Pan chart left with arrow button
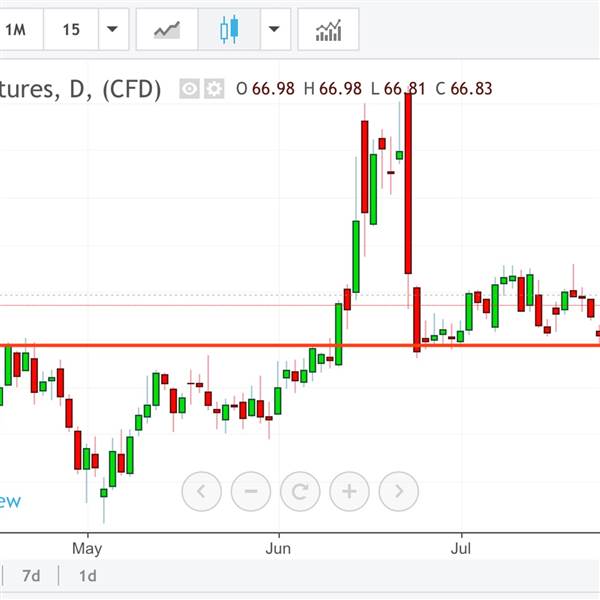 tap(202, 491)
